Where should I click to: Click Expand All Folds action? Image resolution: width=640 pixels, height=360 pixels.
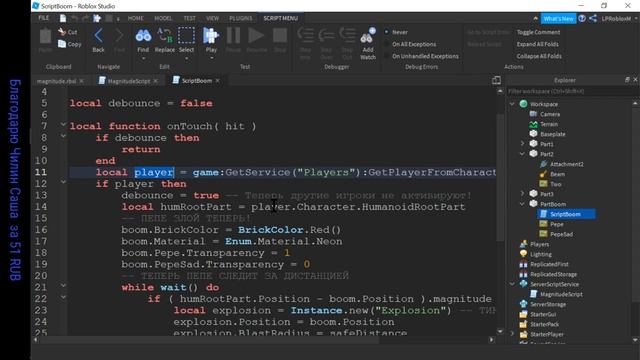click(x=538, y=44)
